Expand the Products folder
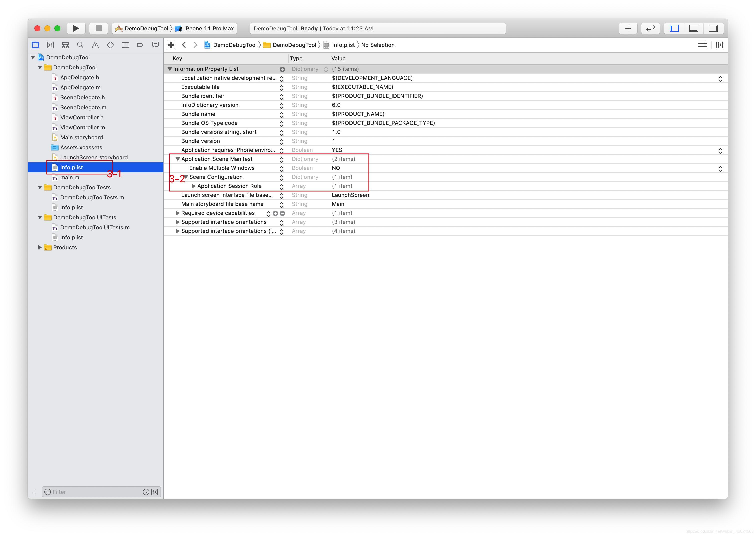 coord(40,247)
